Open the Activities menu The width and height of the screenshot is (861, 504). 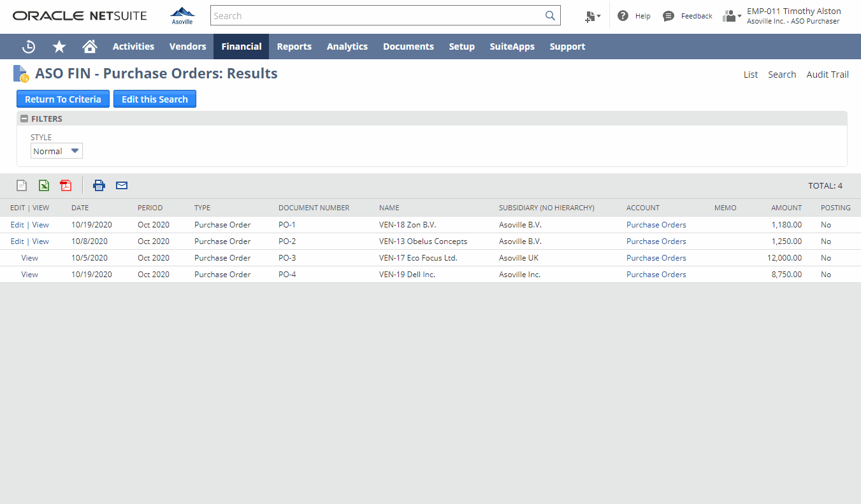(133, 47)
